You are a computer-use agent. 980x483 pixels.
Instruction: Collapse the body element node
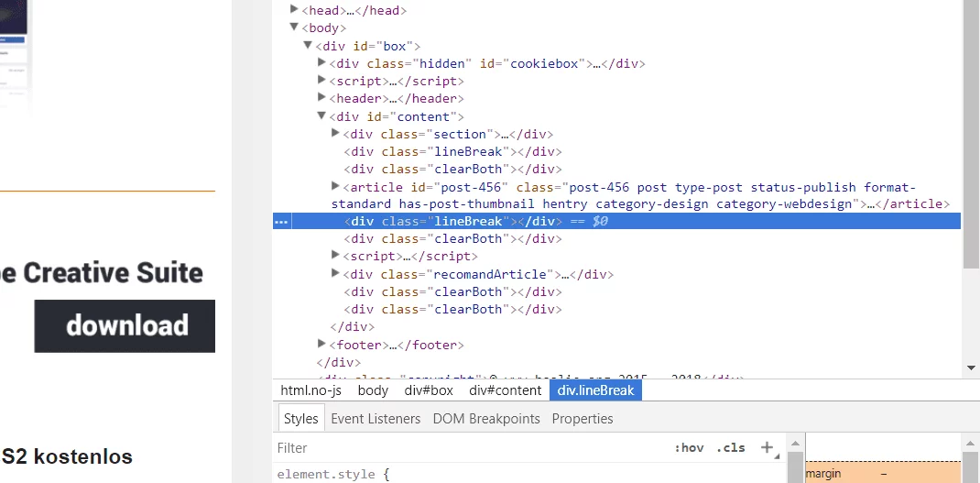tap(294, 27)
